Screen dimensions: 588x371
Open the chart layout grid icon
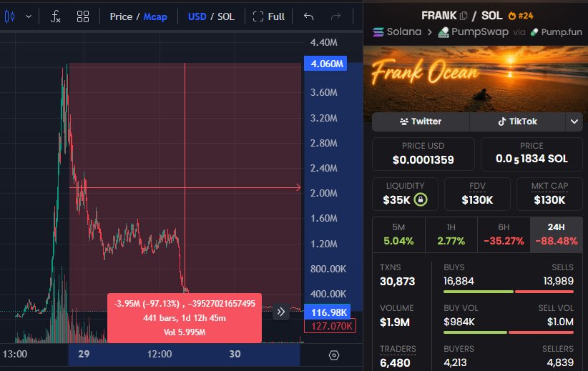click(82, 16)
